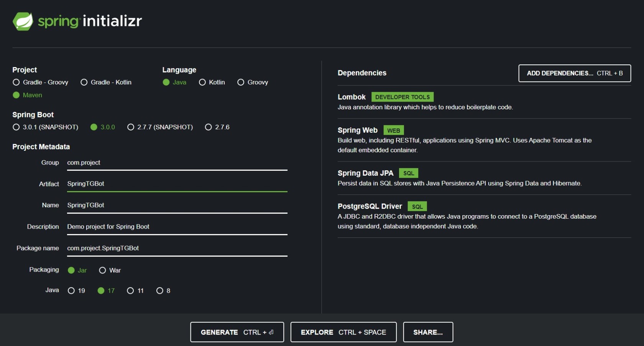Open Explore project preview
Viewport: 644px width, 346px height.
coord(343,332)
